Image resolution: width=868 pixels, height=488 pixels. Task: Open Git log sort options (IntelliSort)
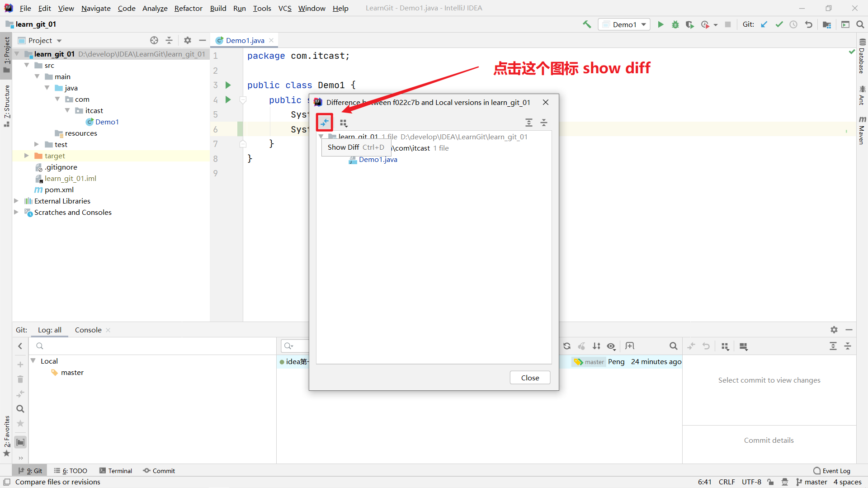tap(597, 346)
